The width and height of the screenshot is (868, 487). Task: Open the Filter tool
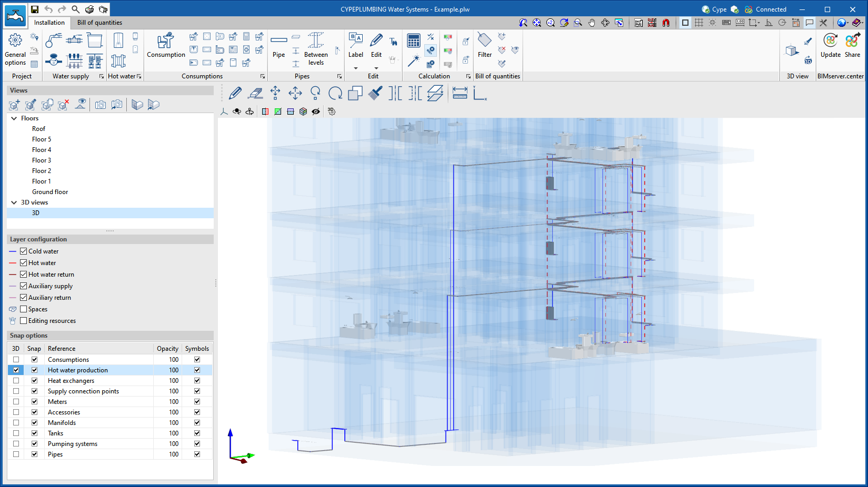(485, 45)
